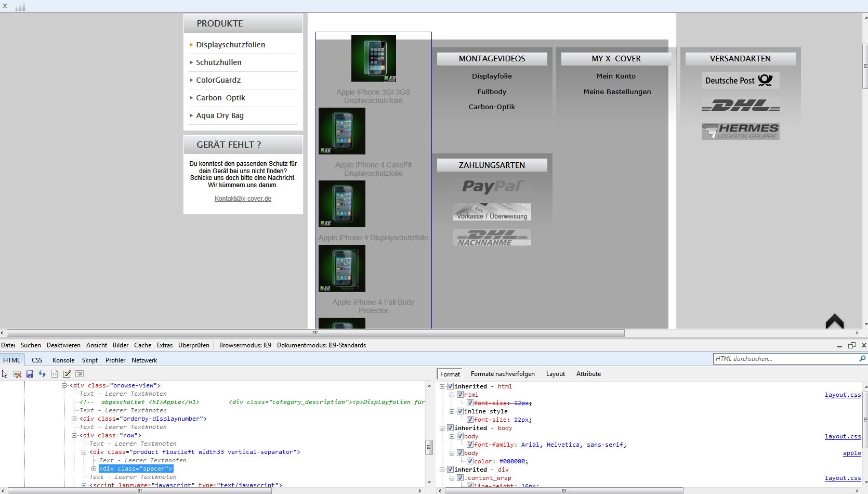The width and height of the screenshot is (868, 494).
Task: Switch to the CSS tab
Action: click(37, 360)
